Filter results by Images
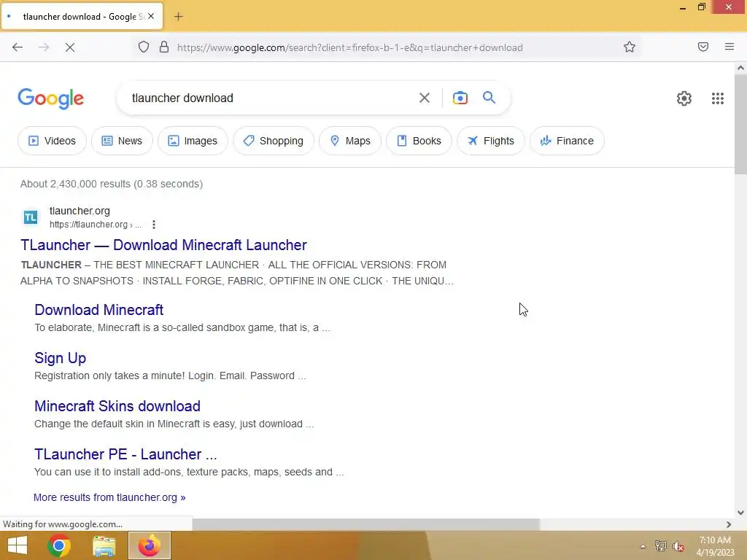The image size is (747, 560). (x=193, y=141)
